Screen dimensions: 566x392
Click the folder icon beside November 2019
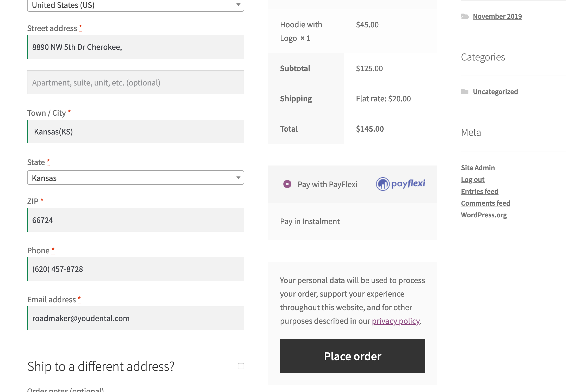tap(465, 16)
